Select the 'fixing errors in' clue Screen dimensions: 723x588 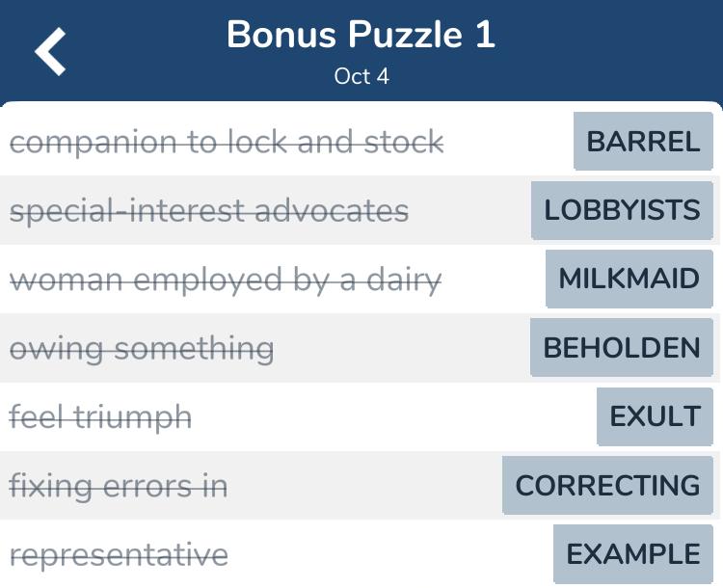pyautogui.click(x=119, y=486)
